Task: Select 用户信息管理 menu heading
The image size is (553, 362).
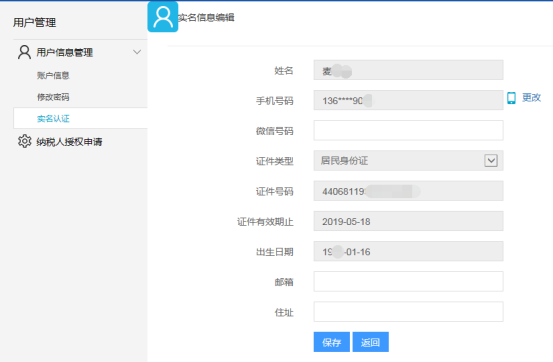Action: click(65, 53)
